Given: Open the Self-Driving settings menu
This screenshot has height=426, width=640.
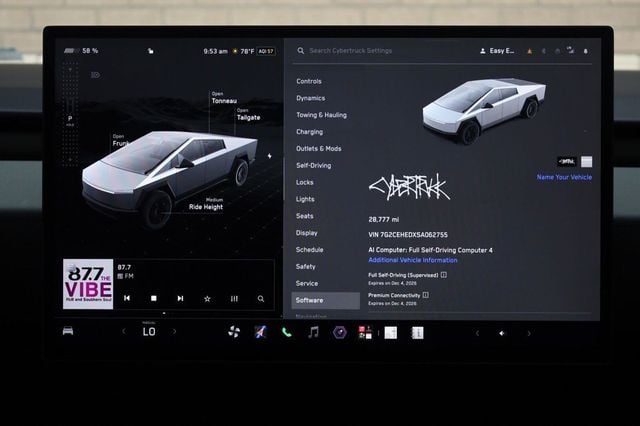Looking at the screenshot, I should point(313,165).
